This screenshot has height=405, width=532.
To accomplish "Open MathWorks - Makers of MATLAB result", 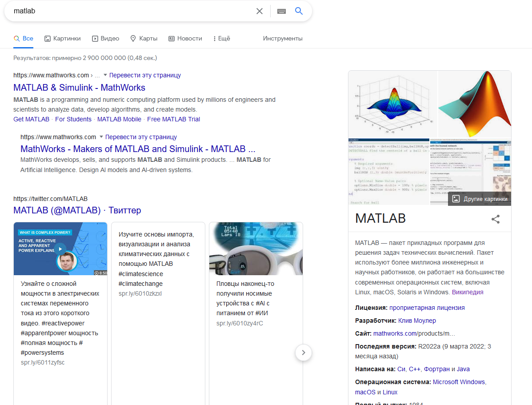I will tap(138, 149).
